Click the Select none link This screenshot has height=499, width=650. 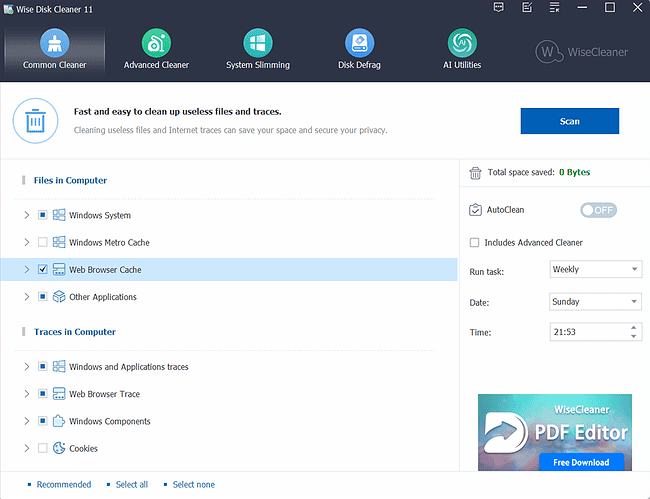(x=193, y=485)
